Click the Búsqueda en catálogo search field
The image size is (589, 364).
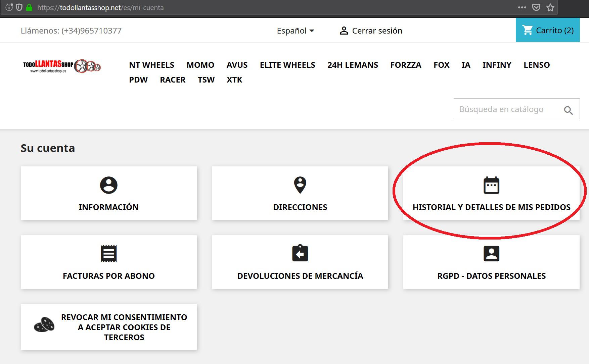[504, 109]
